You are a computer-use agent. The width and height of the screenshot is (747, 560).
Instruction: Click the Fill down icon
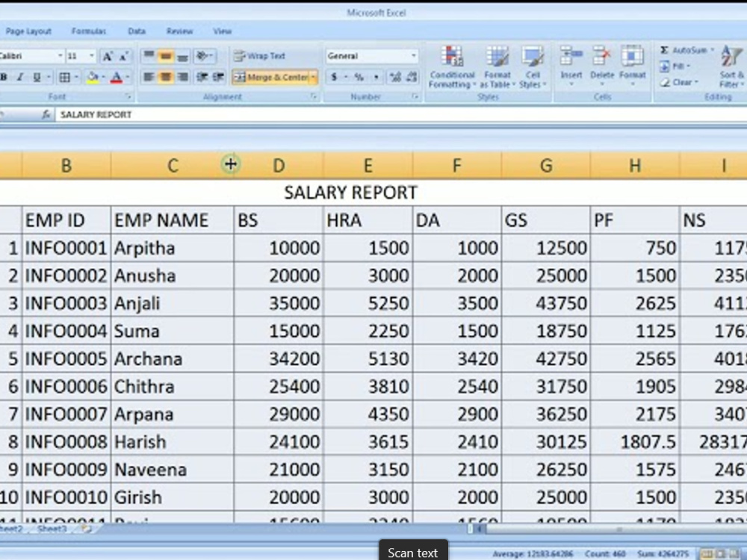click(x=665, y=66)
